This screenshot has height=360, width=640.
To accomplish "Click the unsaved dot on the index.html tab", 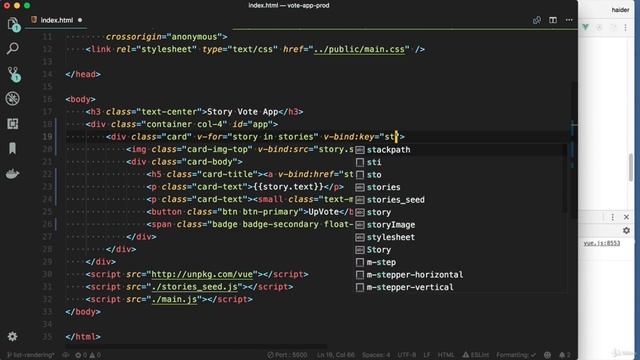I will [80, 20].
